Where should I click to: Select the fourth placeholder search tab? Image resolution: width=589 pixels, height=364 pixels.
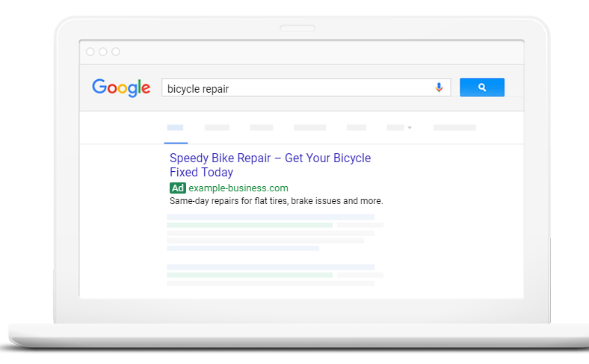click(x=310, y=128)
